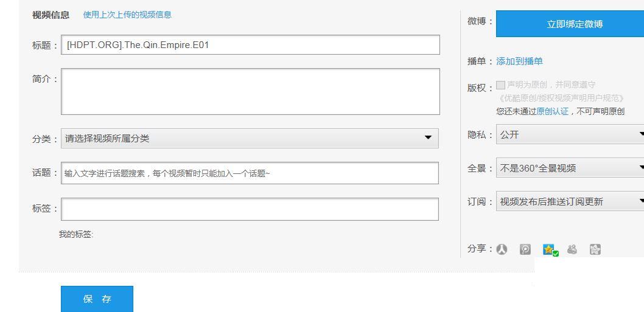Open the 分类 video category dropdown
This screenshot has width=644, height=312.
pos(250,139)
